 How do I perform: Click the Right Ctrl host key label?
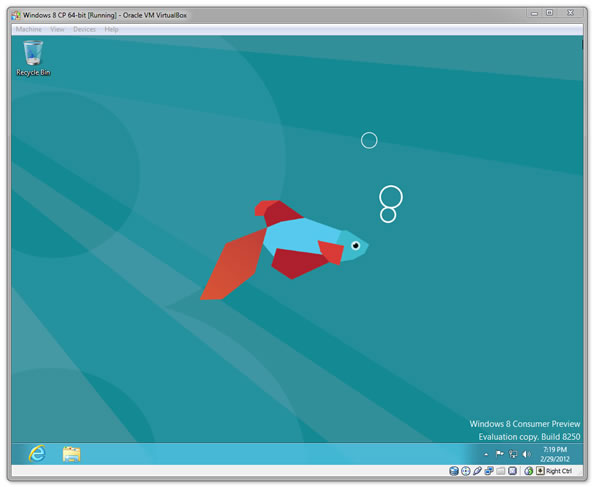click(x=559, y=471)
